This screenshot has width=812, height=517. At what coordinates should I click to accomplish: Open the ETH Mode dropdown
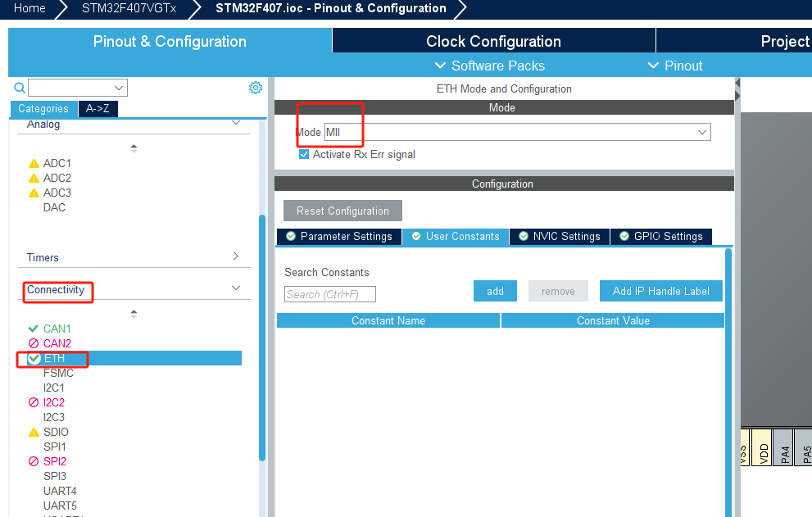(x=517, y=132)
